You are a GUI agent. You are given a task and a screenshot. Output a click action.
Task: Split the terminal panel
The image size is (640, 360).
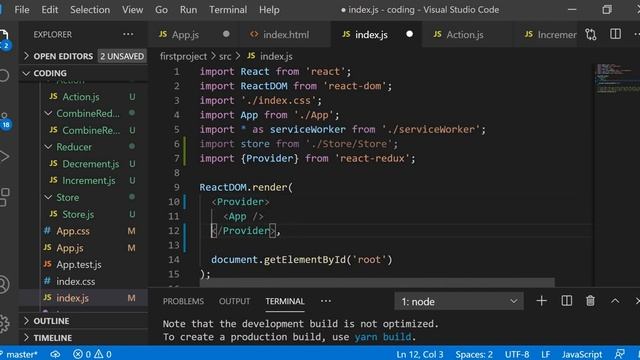click(567, 301)
